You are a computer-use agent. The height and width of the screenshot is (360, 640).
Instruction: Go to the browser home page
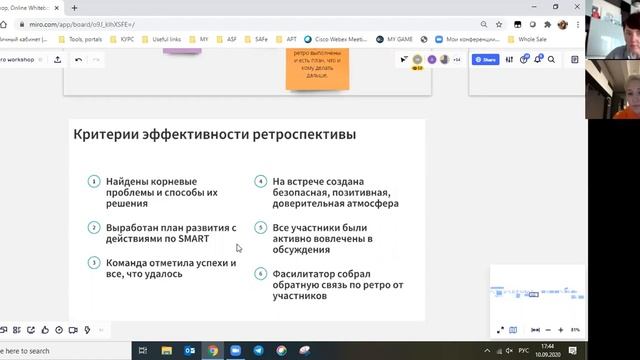pyautogui.click(x=3, y=24)
